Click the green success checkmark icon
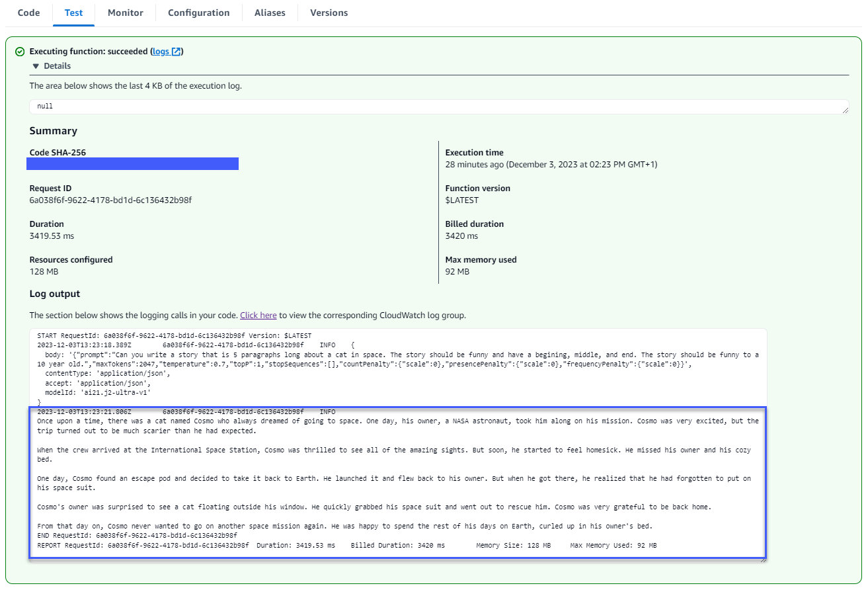868x590 pixels. 20,52
